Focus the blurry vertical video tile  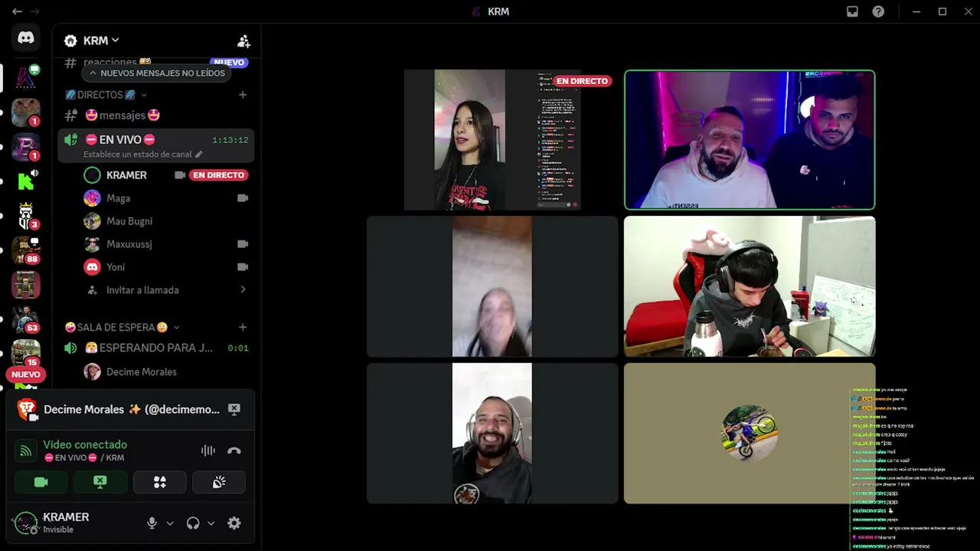pyautogui.click(x=492, y=286)
